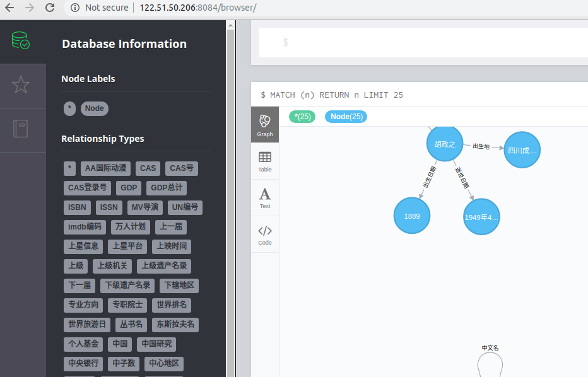Click the Node label pill

(x=95, y=108)
